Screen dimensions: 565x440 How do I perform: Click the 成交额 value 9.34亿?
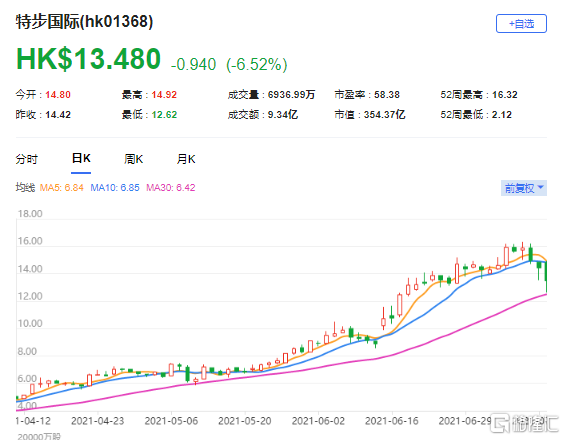282,115
